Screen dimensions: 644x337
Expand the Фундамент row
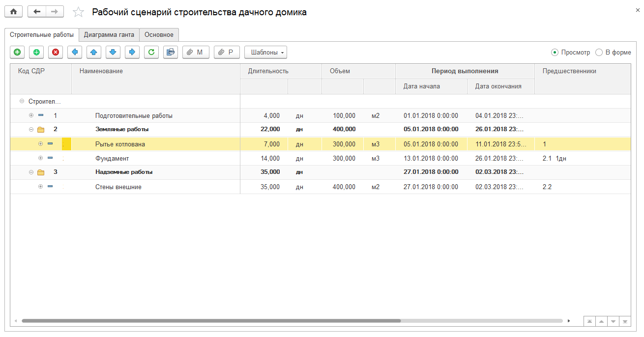[41, 158]
